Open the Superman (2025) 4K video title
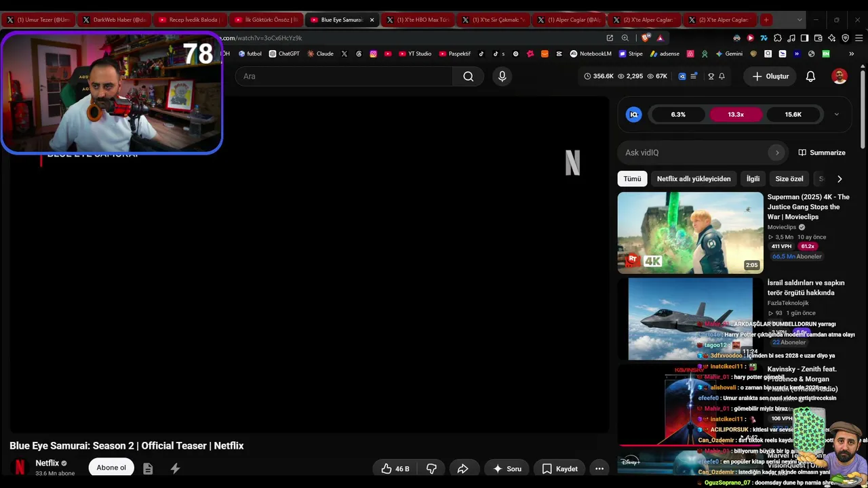868x488 pixels. tap(808, 207)
